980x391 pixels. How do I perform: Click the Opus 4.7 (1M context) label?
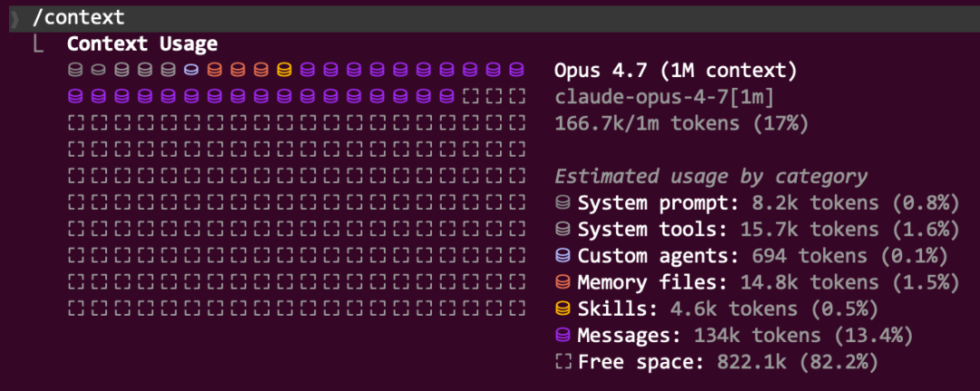point(675,70)
